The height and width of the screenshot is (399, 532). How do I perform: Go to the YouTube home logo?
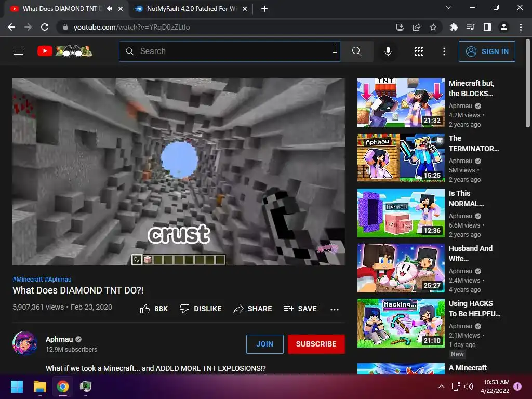[64, 51]
